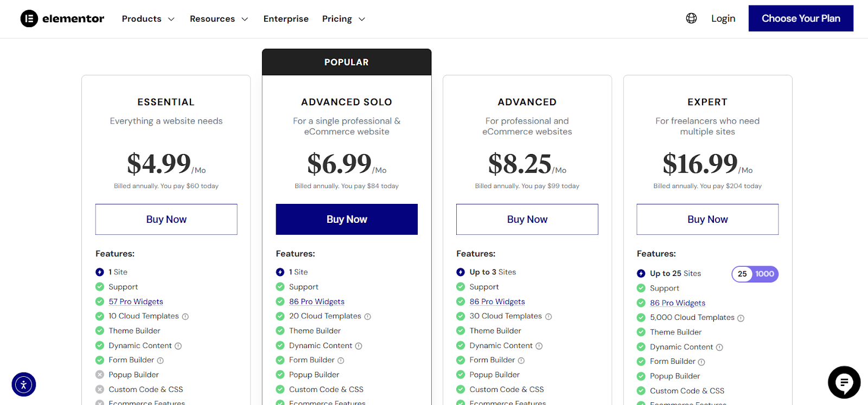Open 86 Pro Widgets link in Advanced plan
Viewport: 868px width, 405px height.
tap(497, 301)
